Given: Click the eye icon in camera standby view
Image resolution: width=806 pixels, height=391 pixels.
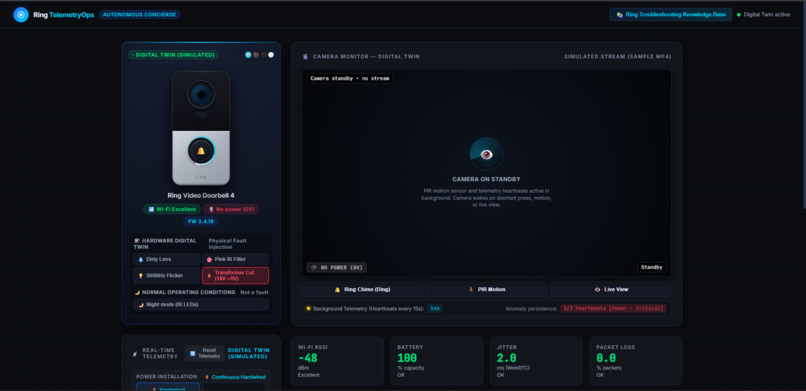Looking at the screenshot, I should (x=486, y=154).
